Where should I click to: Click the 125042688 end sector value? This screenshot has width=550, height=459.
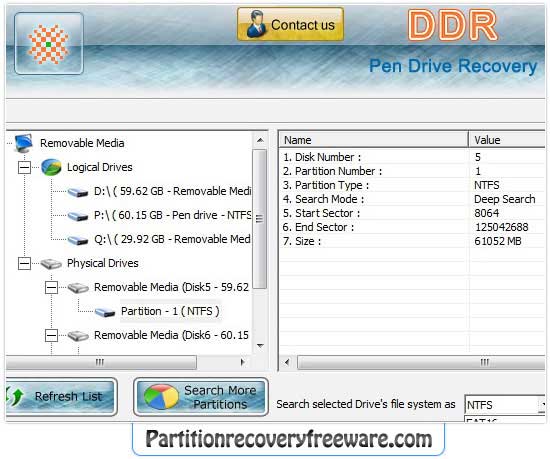point(501,227)
